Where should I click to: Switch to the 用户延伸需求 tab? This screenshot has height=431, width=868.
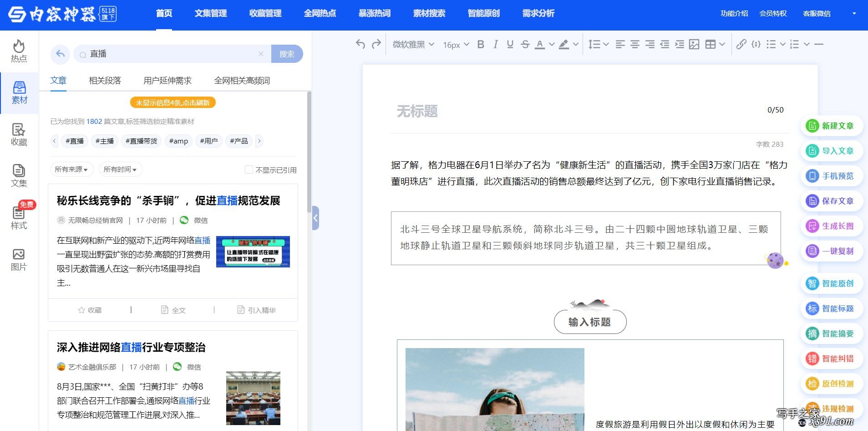point(168,81)
